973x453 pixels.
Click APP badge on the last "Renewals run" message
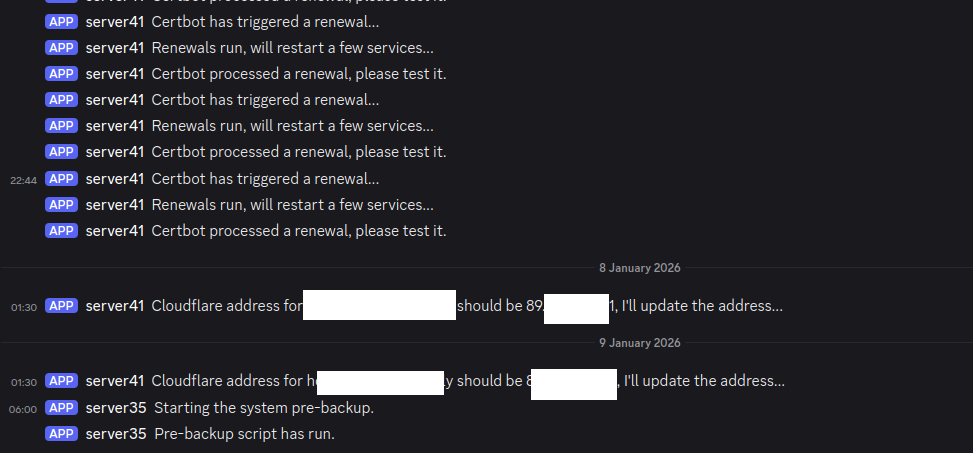click(61, 205)
